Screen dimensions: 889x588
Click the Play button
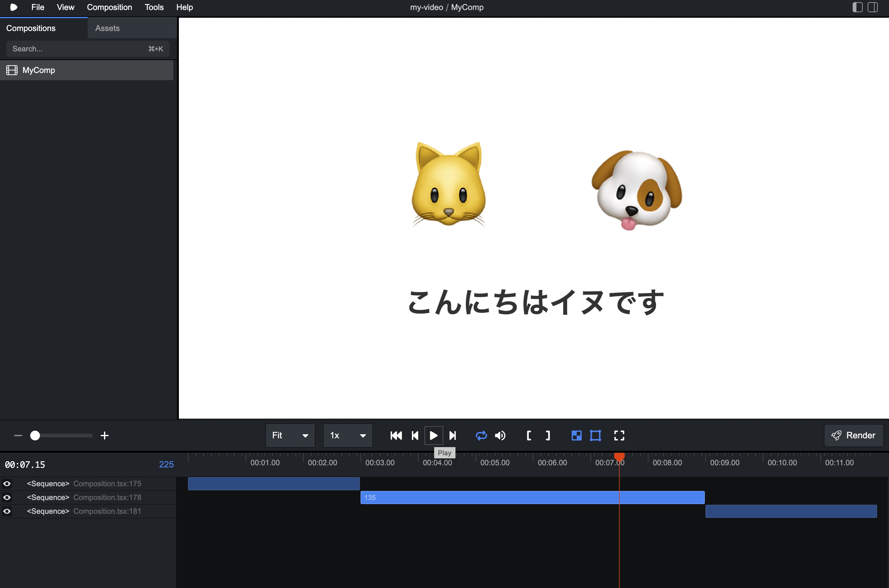click(434, 436)
